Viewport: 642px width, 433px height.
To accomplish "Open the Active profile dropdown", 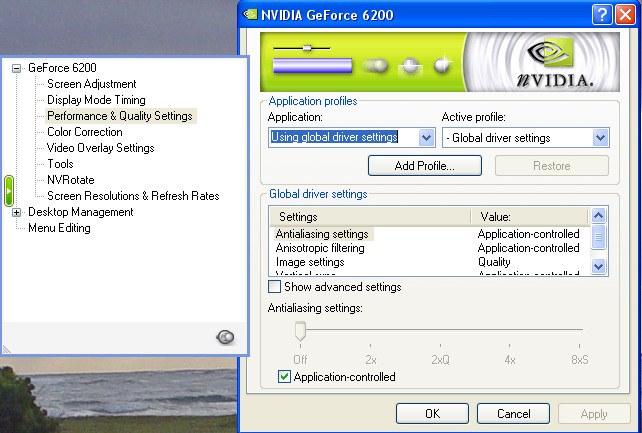I will (600, 138).
